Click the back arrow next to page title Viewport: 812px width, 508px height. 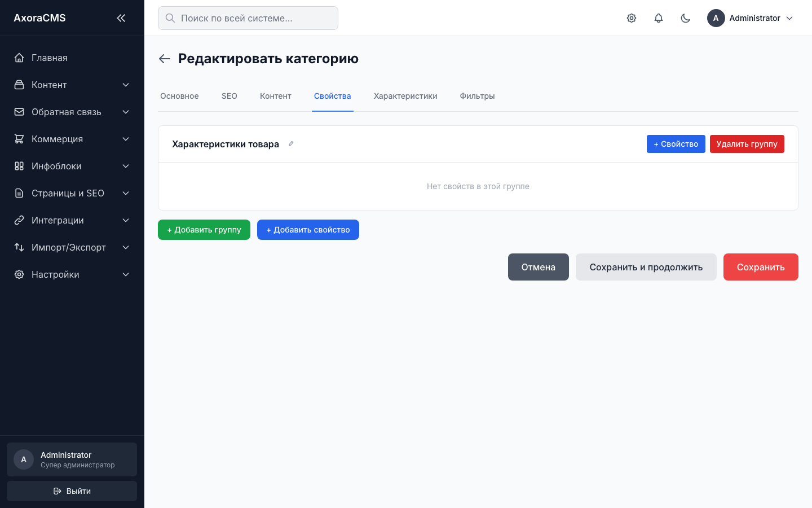point(165,59)
